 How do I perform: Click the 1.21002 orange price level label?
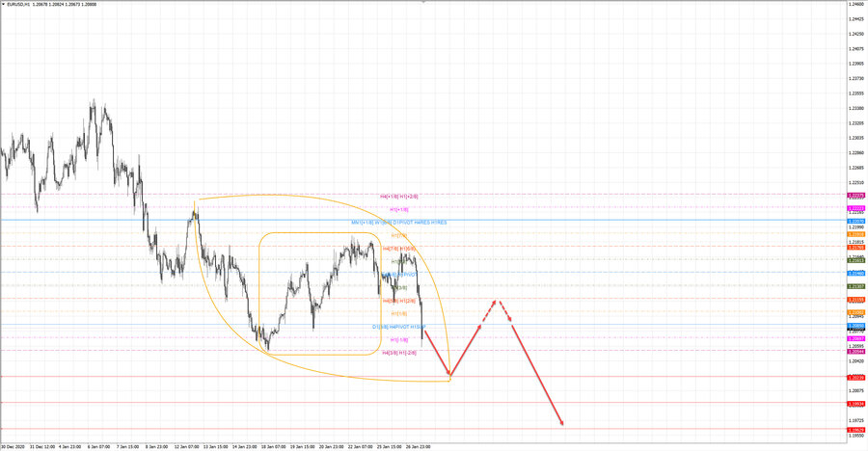[856, 312]
